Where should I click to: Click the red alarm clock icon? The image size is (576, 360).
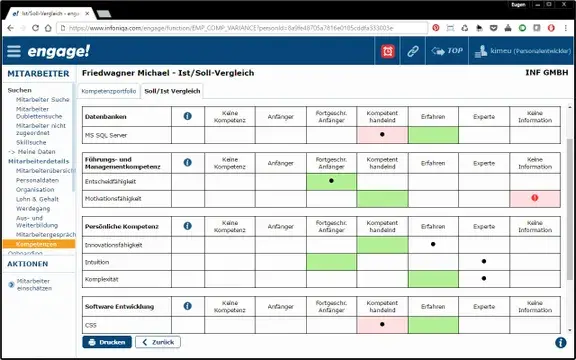(388, 51)
